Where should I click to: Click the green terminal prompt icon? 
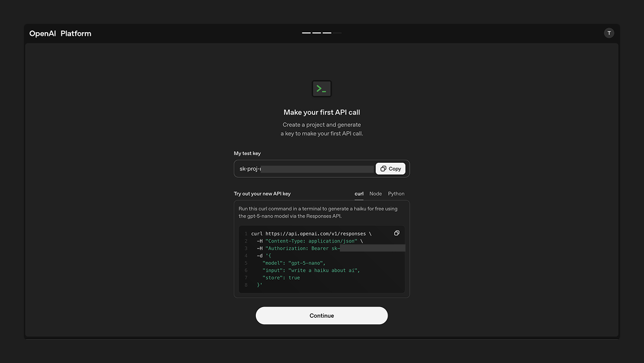(321, 89)
